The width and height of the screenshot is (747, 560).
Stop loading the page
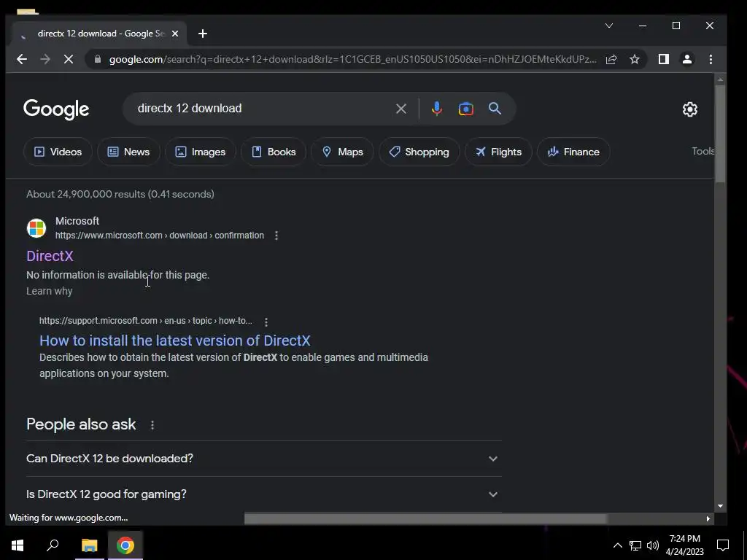[x=69, y=59]
